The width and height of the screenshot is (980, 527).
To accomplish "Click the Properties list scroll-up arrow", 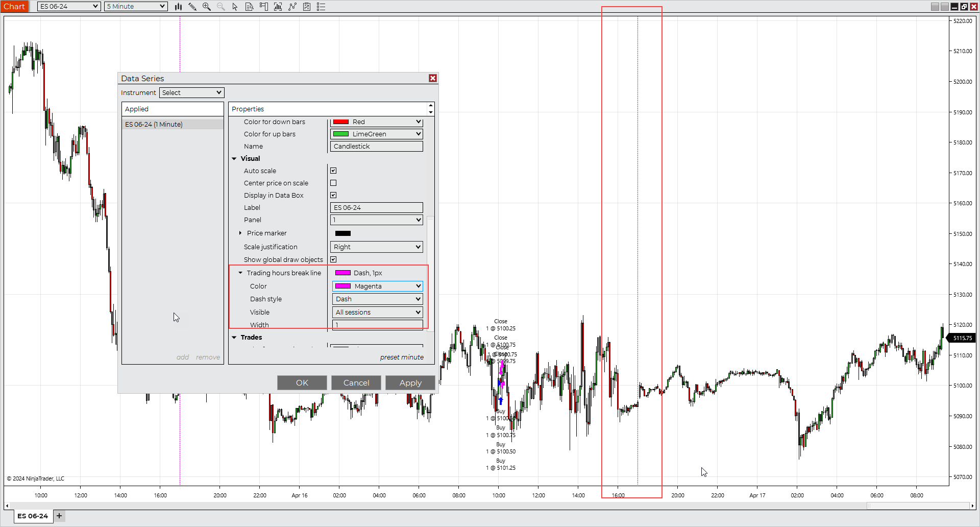I will pyautogui.click(x=431, y=106).
